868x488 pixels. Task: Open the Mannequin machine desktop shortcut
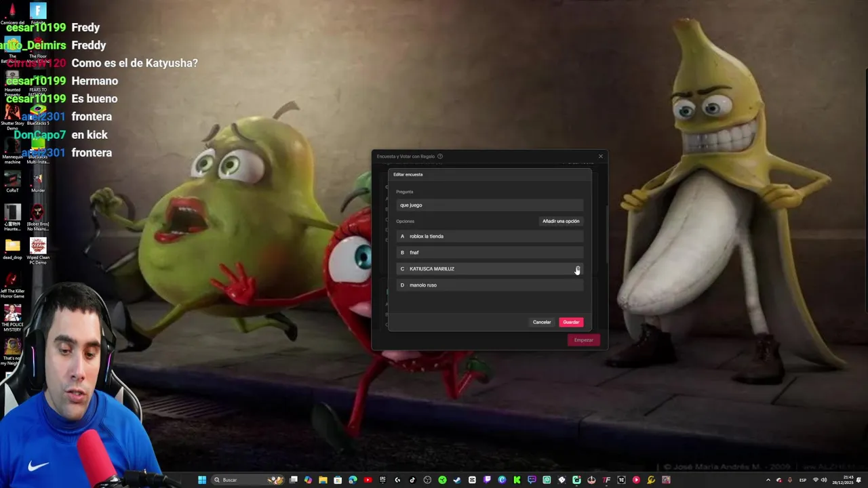pos(12,149)
